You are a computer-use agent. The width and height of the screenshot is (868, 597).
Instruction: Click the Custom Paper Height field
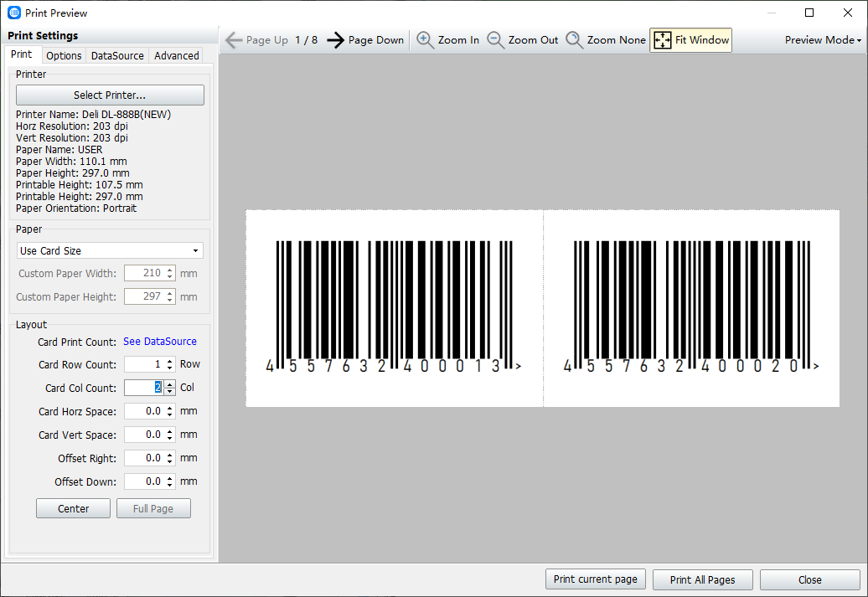tap(144, 296)
